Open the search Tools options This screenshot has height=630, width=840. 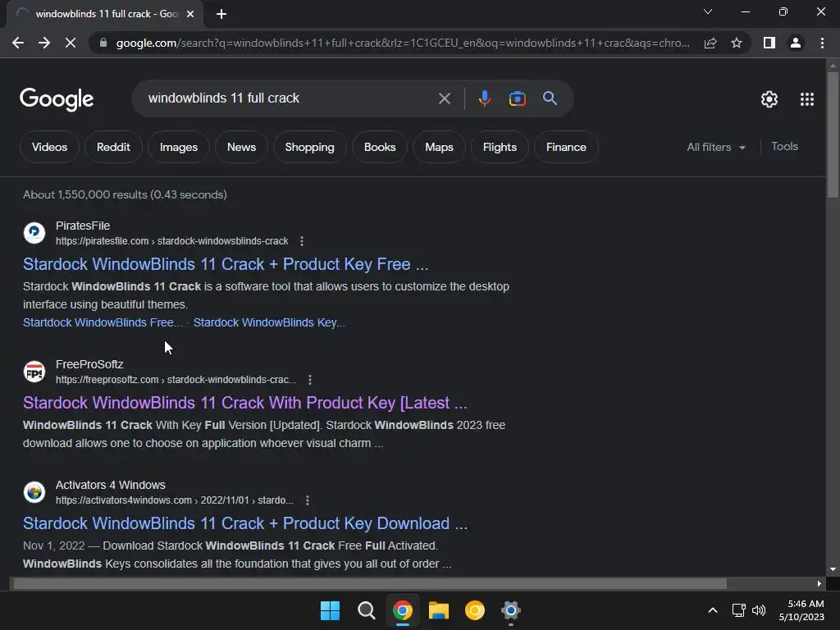(784, 146)
